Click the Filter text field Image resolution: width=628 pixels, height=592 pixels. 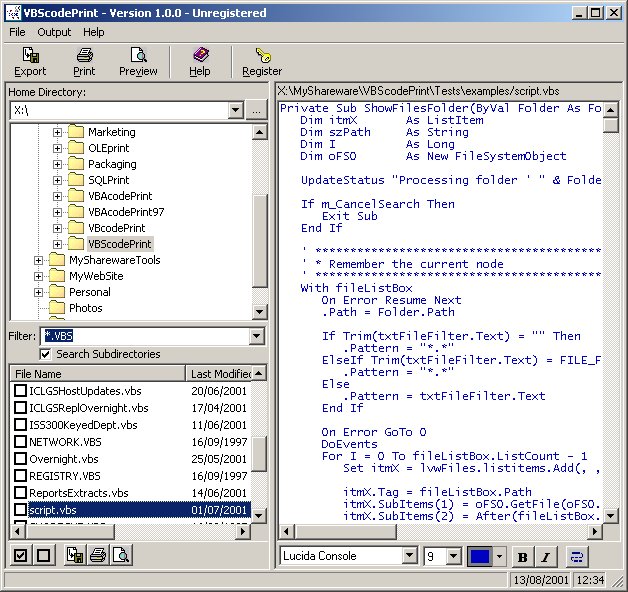(145, 336)
